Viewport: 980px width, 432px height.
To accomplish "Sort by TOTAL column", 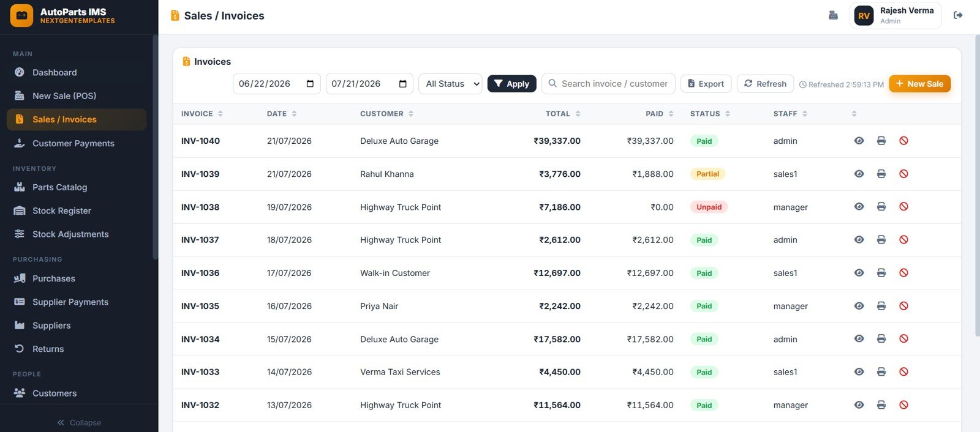I will [563, 114].
